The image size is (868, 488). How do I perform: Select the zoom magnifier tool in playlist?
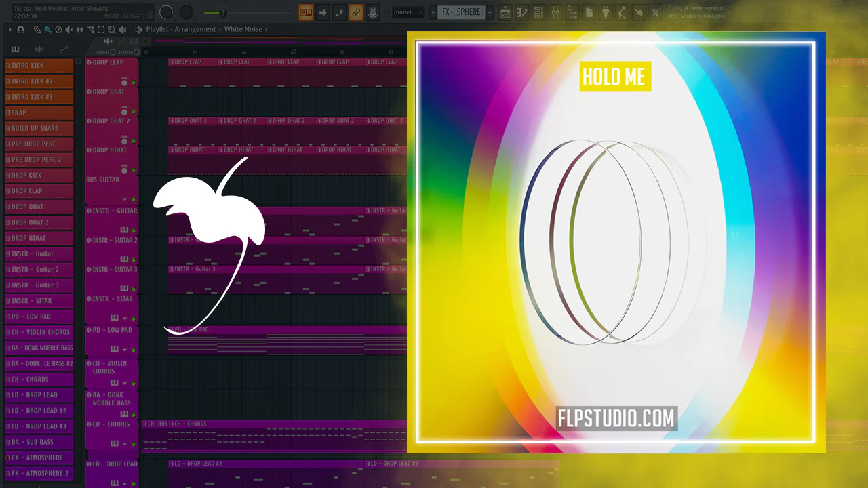(112, 30)
